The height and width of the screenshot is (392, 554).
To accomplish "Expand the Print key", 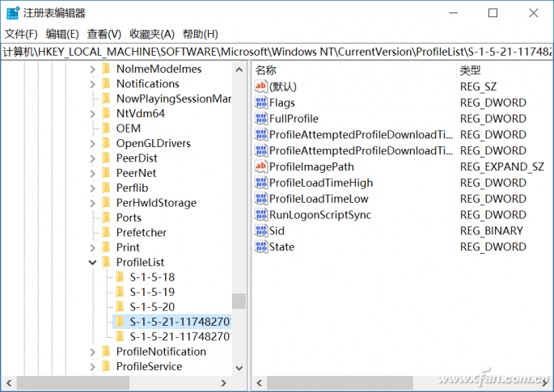I will pos(92,248).
